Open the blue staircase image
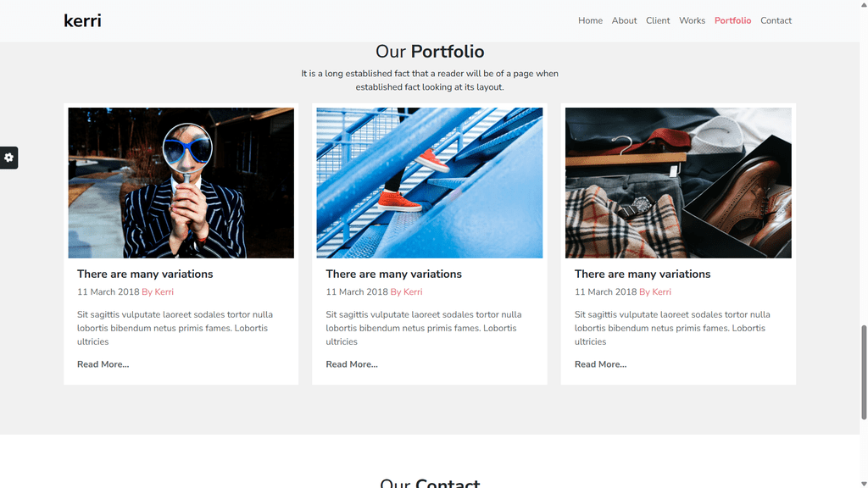868x488 pixels. coord(430,183)
